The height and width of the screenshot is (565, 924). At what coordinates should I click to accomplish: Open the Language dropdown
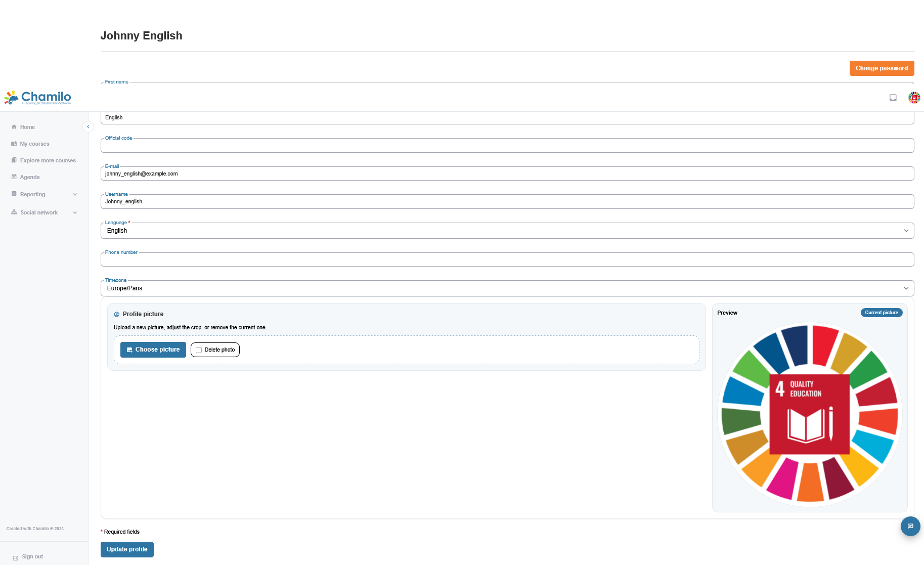pos(507,231)
